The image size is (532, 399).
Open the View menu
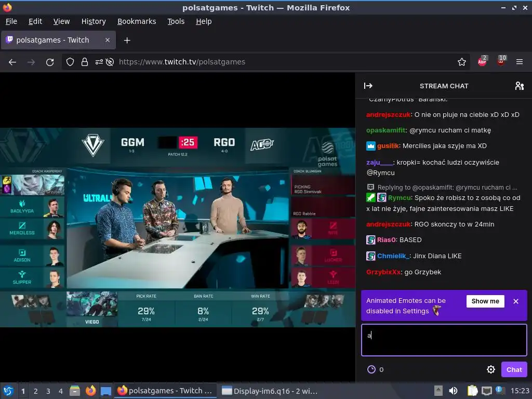click(61, 21)
